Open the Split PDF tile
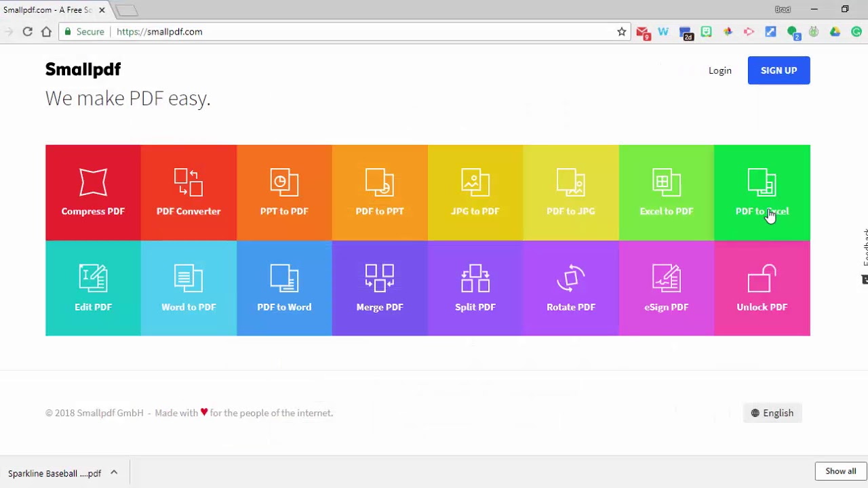868x488 pixels. click(475, 288)
